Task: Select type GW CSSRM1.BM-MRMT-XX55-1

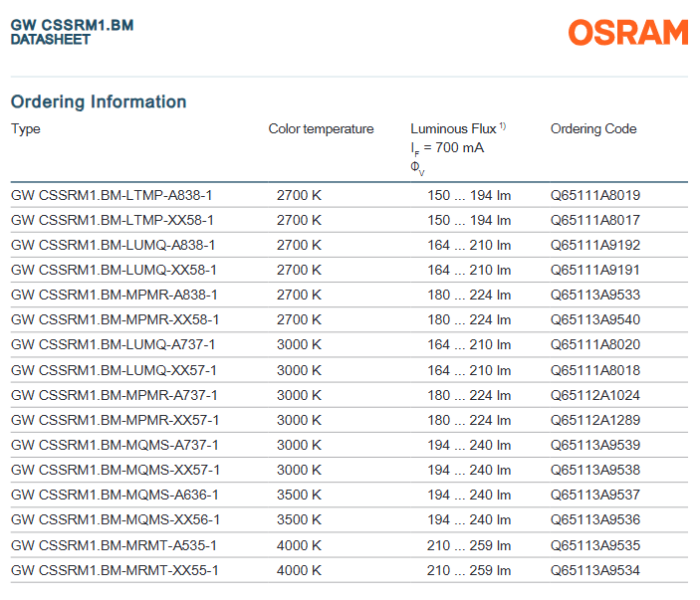Action: click(x=115, y=571)
